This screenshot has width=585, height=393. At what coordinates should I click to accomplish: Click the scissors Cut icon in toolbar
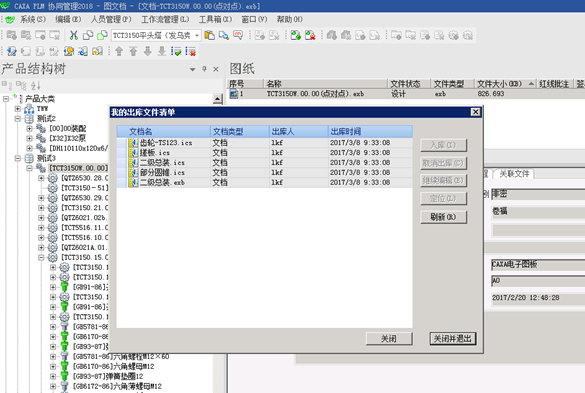tap(73, 35)
